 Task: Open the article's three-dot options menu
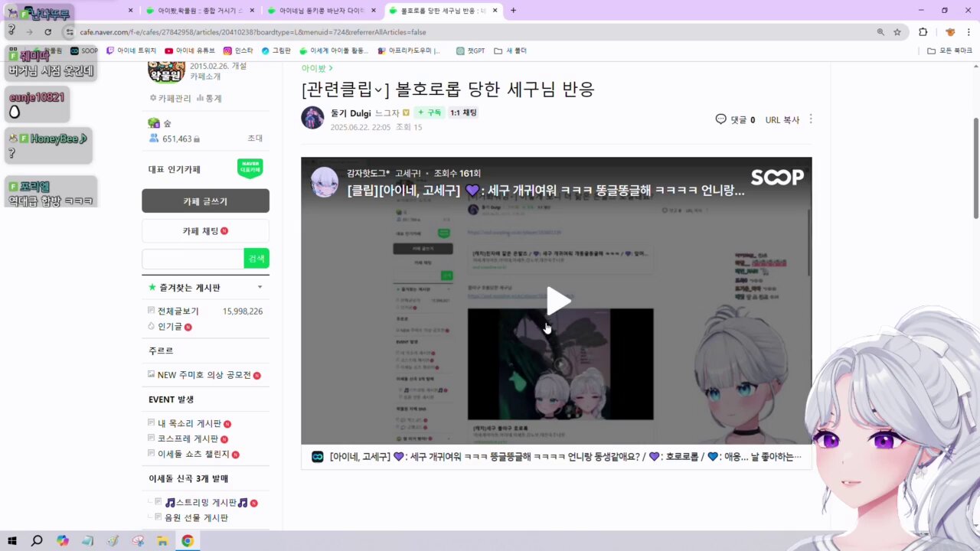pyautogui.click(x=811, y=119)
